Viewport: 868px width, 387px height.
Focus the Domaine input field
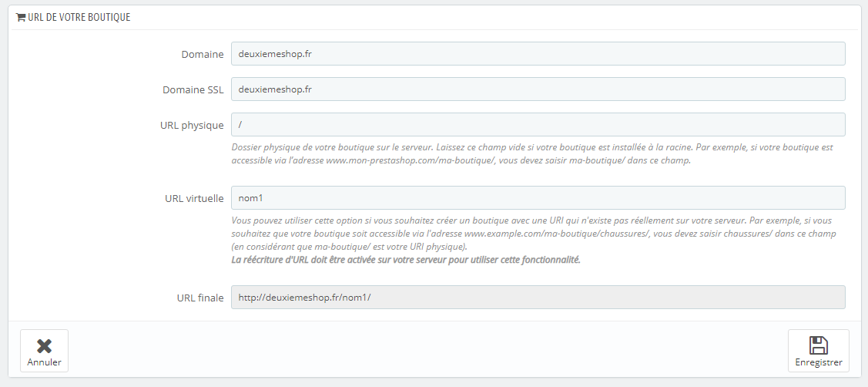click(x=538, y=54)
